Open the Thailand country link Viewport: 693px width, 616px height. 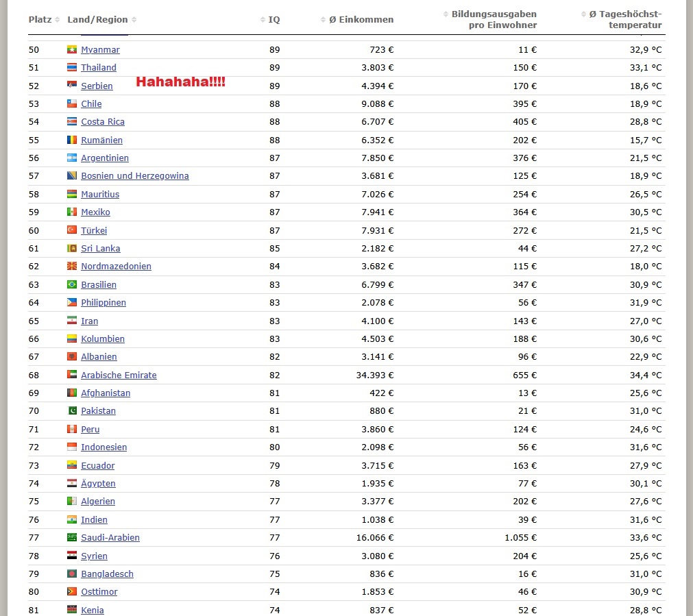point(99,68)
